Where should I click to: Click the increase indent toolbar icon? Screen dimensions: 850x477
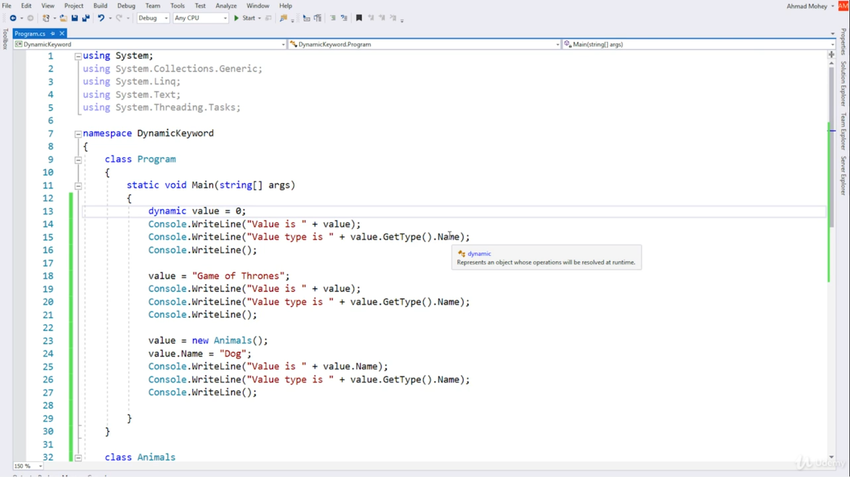318,18
